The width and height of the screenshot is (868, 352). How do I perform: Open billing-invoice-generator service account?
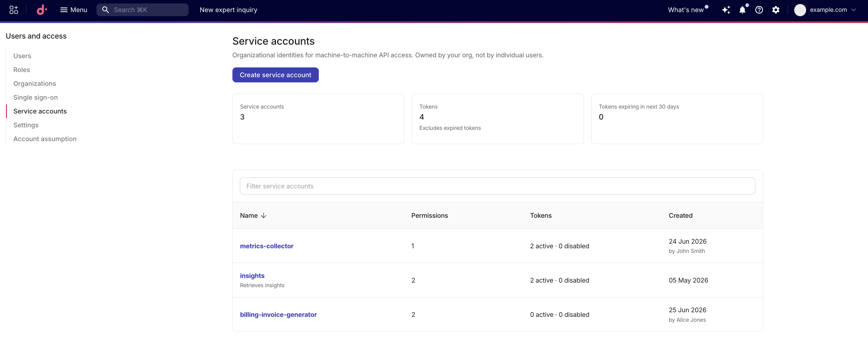pyautogui.click(x=278, y=314)
